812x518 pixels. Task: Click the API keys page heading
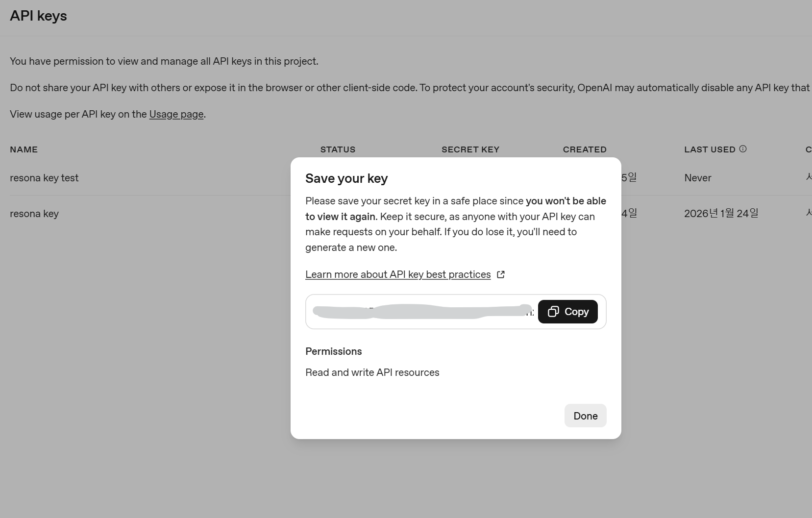click(x=38, y=16)
